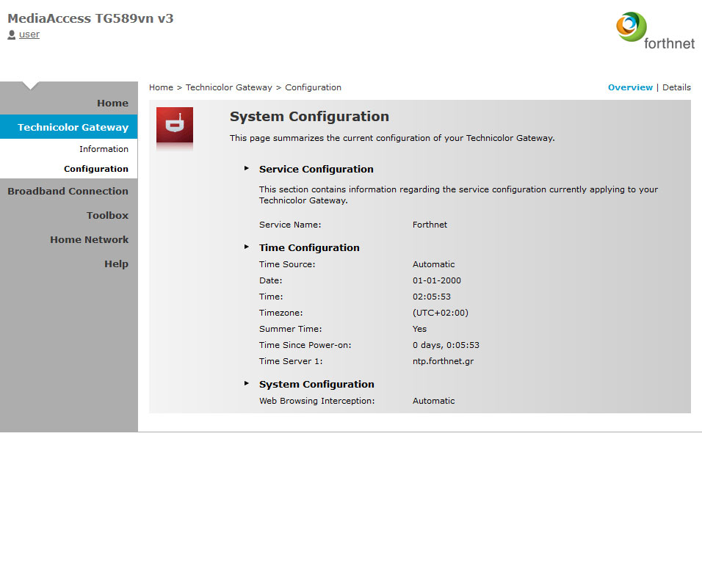Open Home Network in the sidebar
Viewport: 702px width, 588px height.
(89, 239)
